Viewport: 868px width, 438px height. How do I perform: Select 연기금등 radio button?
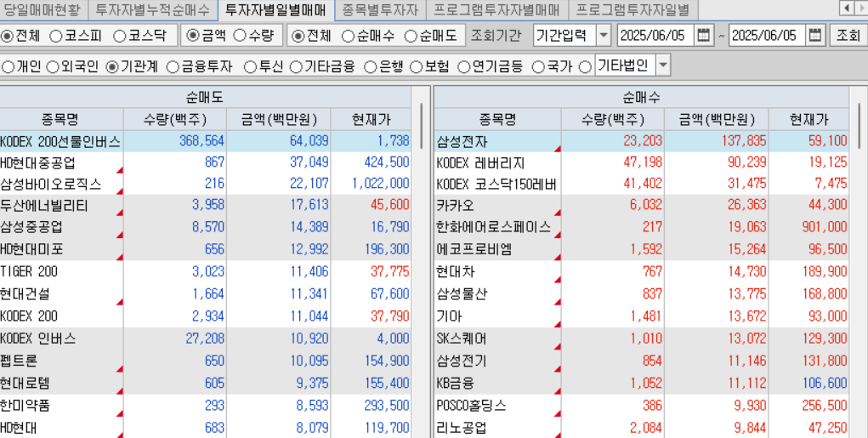coord(463,67)
